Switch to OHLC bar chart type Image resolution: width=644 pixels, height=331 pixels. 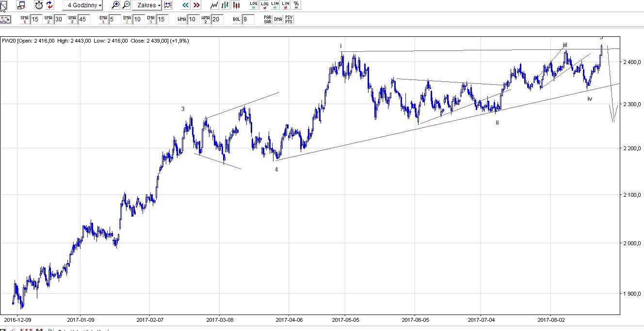coord(225,5)
